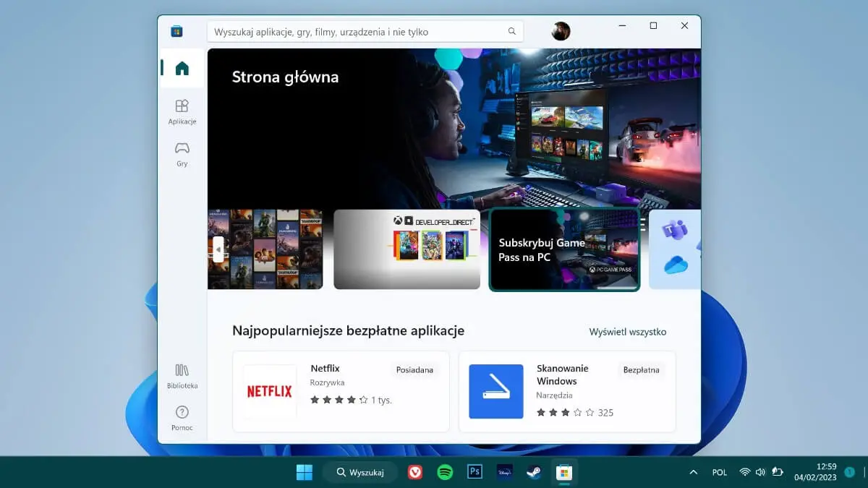Open the Skanowanie Windows app card
Image resolution: width=868 pixels, height=488 pixels.
tap(567, 390)
